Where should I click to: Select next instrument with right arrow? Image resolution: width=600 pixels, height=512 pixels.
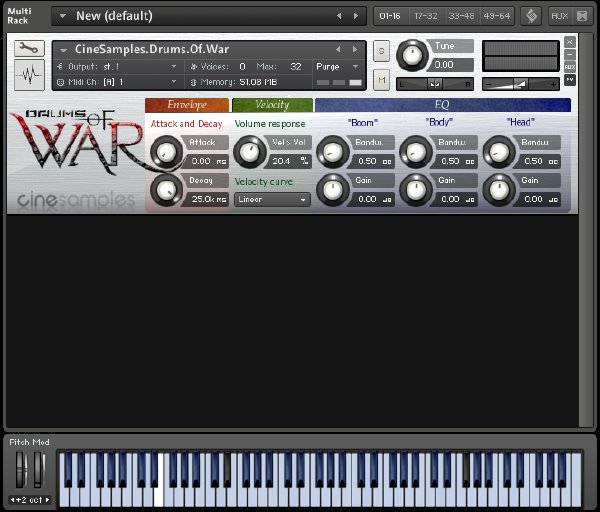click(355, 49)
